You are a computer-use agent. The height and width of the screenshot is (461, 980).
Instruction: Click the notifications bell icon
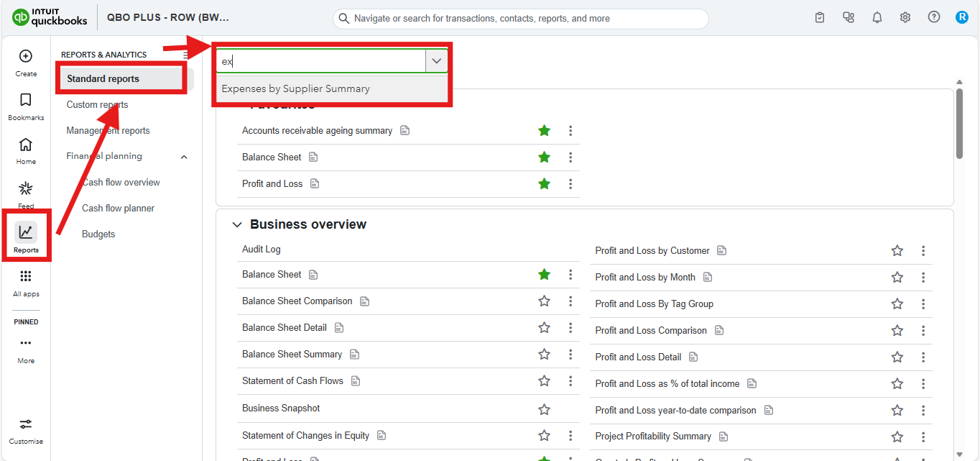pos(877,18)
